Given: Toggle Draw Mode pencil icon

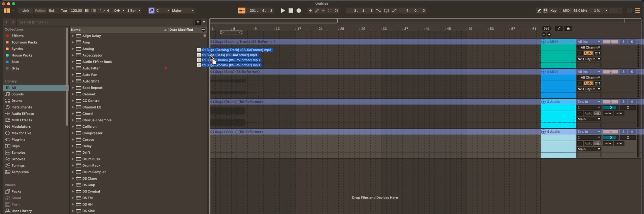Looking at the screenshot, I should (539, 11).
